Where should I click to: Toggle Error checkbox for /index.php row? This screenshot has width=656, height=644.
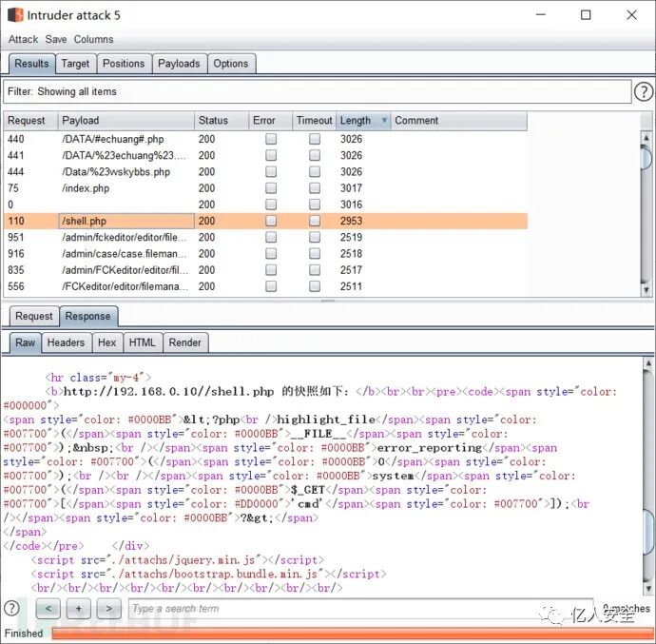click(x=271, y=188)
